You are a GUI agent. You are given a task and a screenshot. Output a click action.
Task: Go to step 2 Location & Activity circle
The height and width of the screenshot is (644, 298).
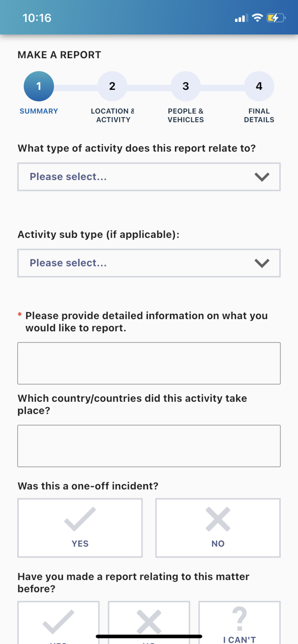click(x=112, y=86)
